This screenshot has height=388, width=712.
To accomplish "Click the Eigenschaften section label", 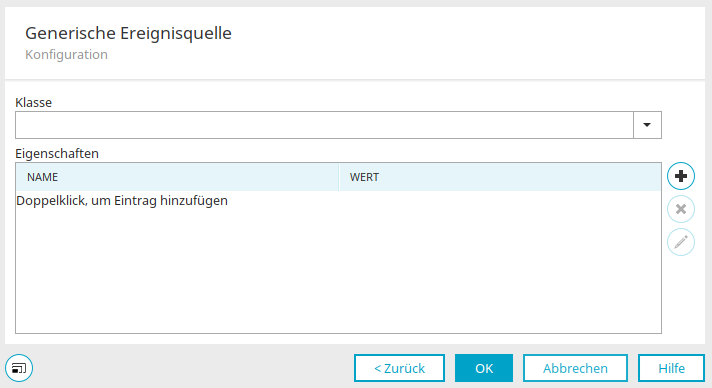I will point(57,154).
